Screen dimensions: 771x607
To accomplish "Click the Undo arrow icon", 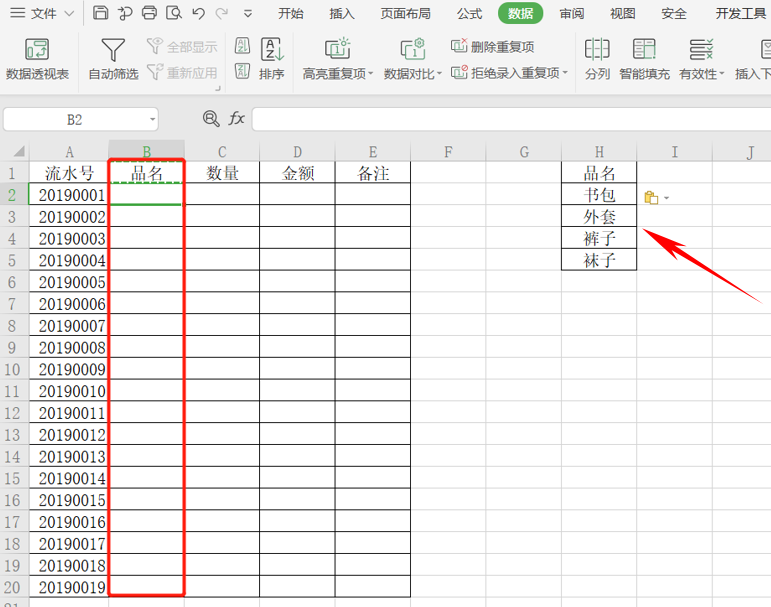I will coord(199,13).
